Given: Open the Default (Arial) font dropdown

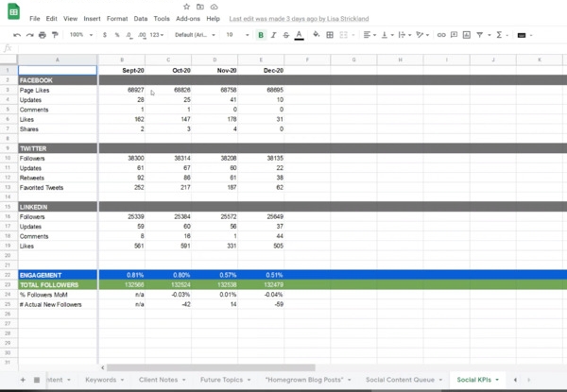Looking at the screenshot, I should (x=195, y=35).
